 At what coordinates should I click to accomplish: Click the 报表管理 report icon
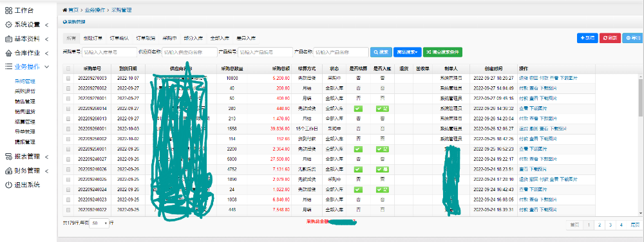click(x=8, y=156)
